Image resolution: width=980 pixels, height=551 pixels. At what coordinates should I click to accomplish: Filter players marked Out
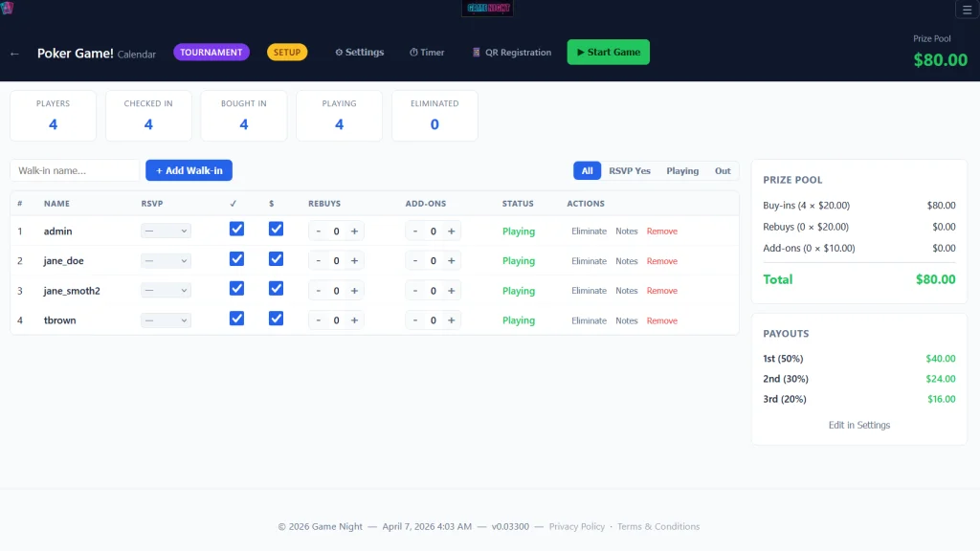pos(723,170)
